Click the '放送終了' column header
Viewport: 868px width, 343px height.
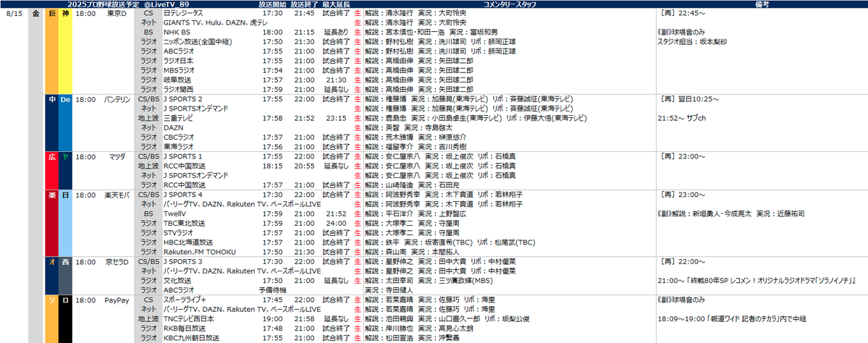304,4
